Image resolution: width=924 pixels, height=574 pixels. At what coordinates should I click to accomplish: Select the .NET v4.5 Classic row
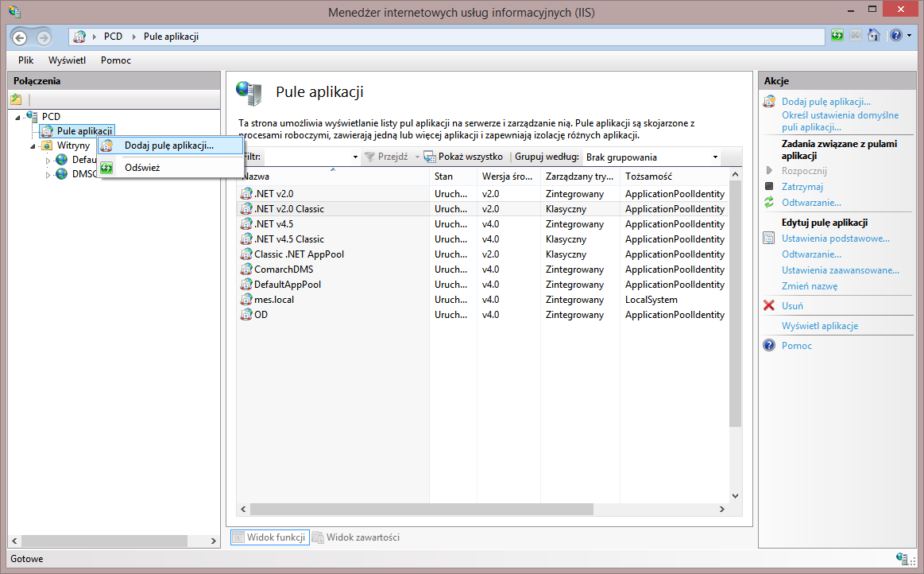(482, 239)
